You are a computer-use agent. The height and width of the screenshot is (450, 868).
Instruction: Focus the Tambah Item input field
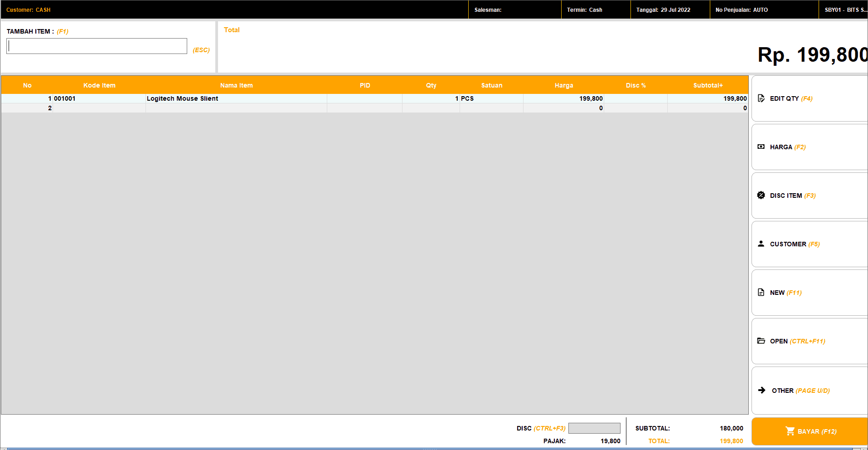pyautogui.click(x=97, y=46)
